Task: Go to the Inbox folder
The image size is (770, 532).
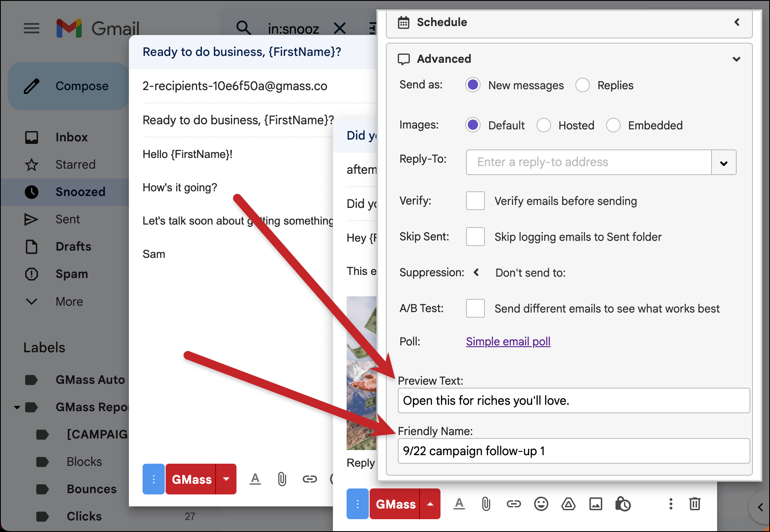Action: coord(71,137)
